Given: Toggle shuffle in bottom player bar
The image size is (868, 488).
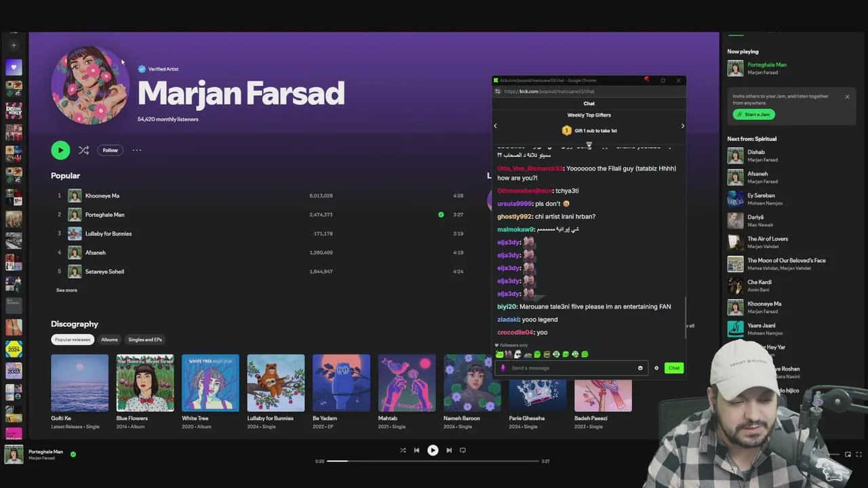Looking at the screenshot, I should point(403,450).
